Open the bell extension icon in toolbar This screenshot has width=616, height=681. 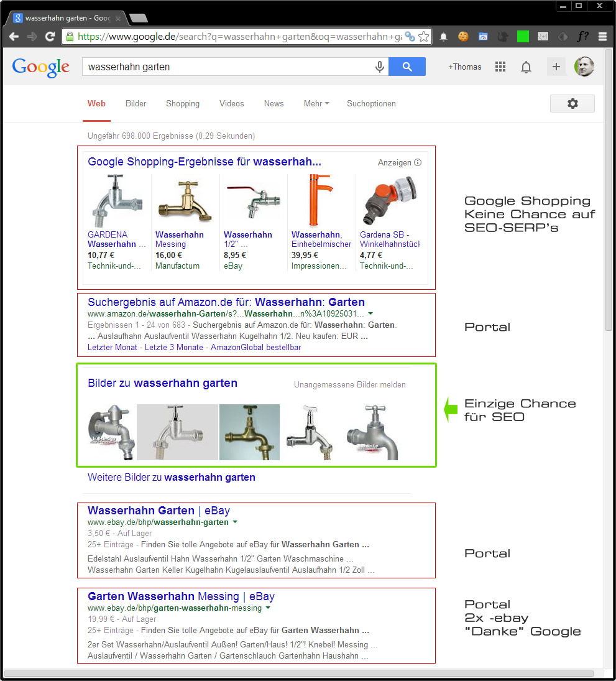pyautogui.click(x=444, y=37)
